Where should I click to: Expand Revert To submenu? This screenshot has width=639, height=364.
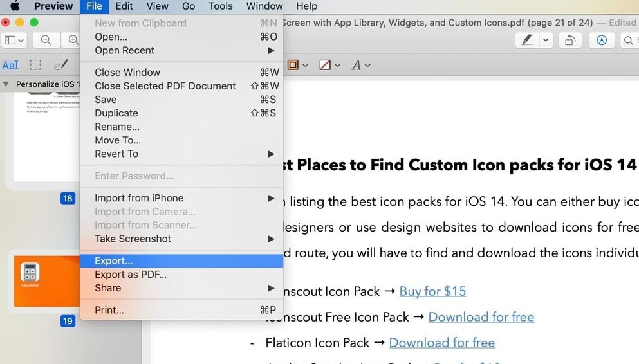pos(181,154)
